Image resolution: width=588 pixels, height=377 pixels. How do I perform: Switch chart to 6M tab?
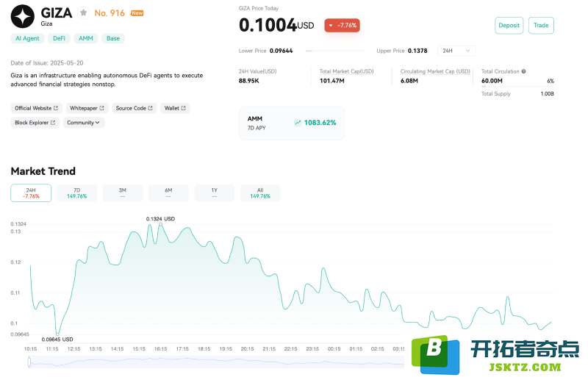pos(168,193)
